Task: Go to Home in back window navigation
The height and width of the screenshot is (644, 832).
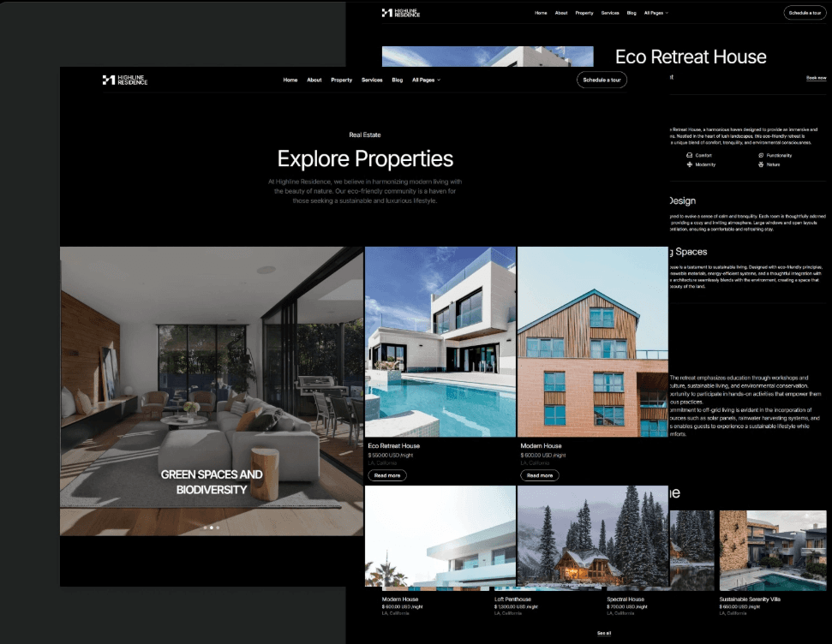Action: pos(541,13)
